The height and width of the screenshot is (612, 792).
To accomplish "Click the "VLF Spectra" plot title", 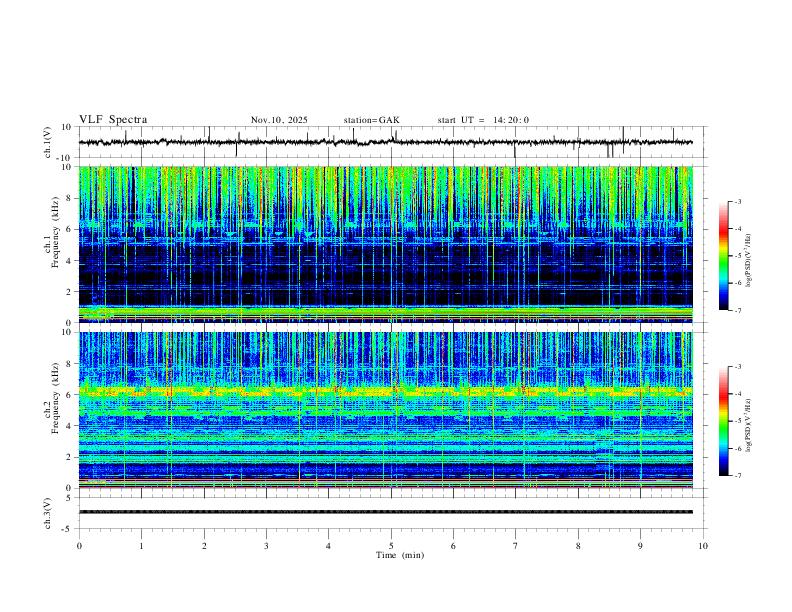I will [x=113, y=120].
